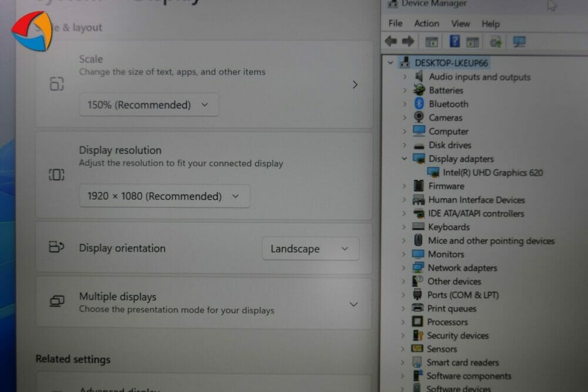Expand the Bluetooth node arrow
Image resolution: width=588 pixels, height=392 pixels.
click(405, 104)
